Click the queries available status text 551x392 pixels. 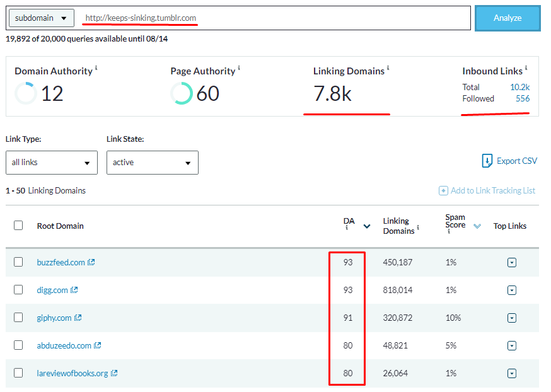pos(86,38)
